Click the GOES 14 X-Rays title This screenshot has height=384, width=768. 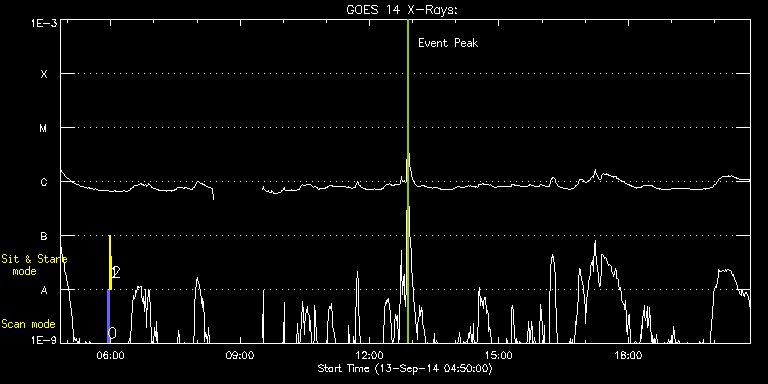[x=402, y=10]
